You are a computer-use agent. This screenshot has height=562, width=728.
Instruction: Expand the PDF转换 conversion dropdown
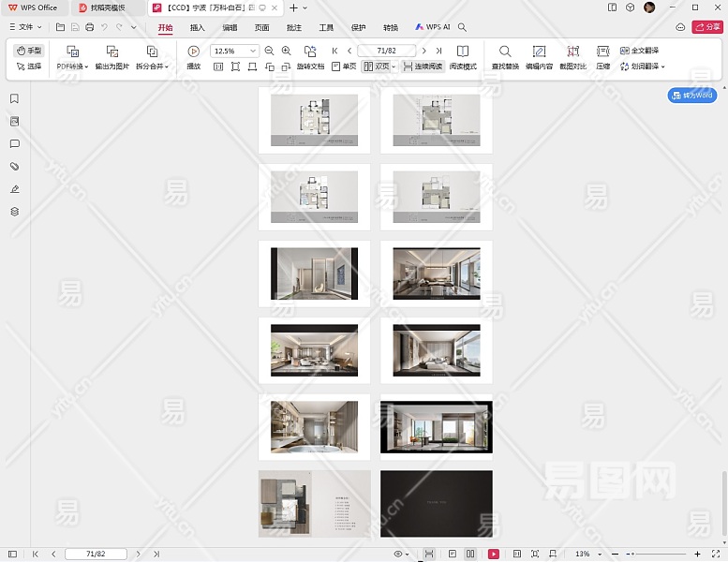click(72, 67)
